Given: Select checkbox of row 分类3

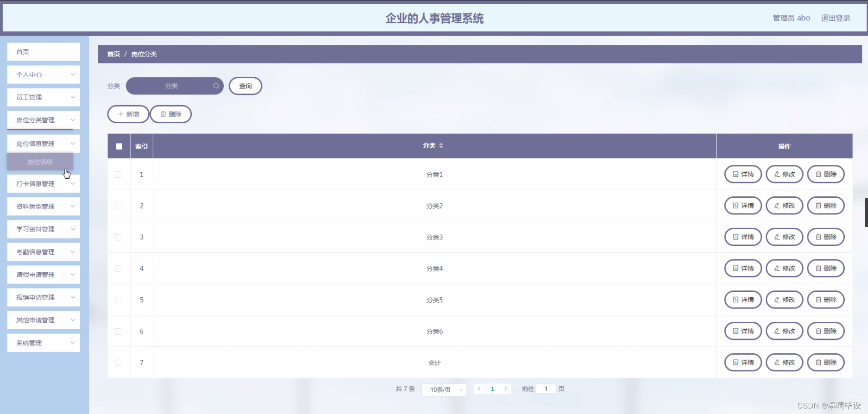Looking at the screenshot, I should tap(118, 237).
